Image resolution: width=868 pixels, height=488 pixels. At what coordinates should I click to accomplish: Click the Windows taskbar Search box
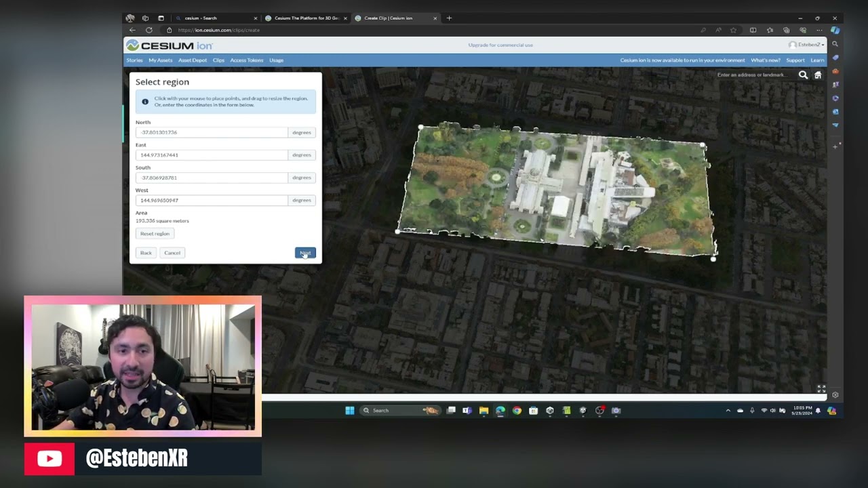pyautogui.click(x=399, y=410)
